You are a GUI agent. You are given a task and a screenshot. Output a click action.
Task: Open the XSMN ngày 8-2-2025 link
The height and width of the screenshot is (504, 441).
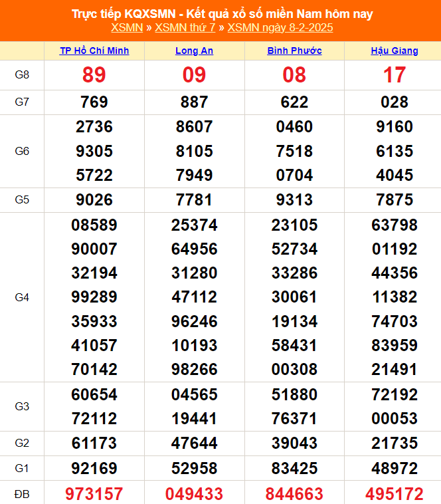(280, 27)
